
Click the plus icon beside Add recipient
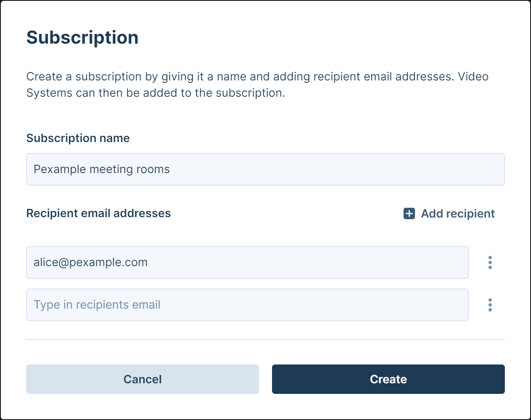[409, 213]
